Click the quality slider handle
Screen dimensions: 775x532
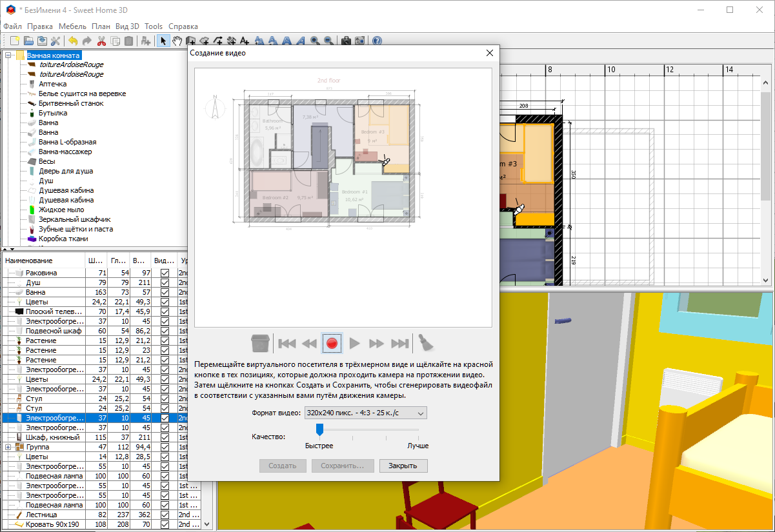(x=319, y=429)
